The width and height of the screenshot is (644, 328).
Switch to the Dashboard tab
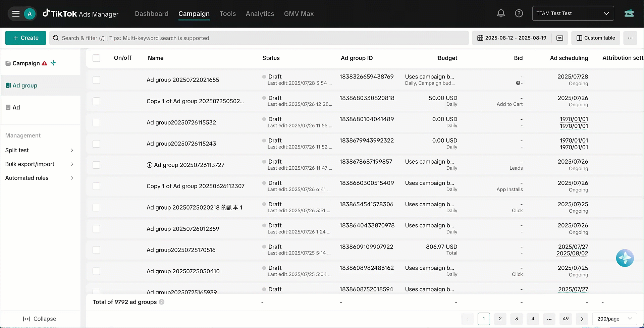[x=152, y=14]
